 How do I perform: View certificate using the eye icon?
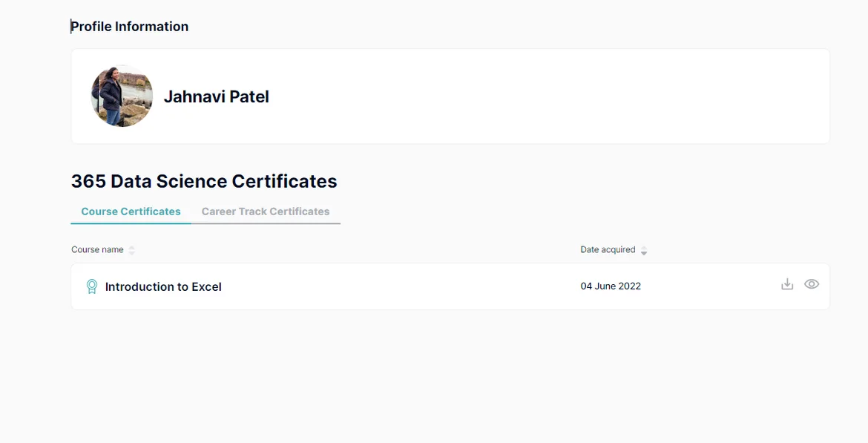[x=812, y=284]
